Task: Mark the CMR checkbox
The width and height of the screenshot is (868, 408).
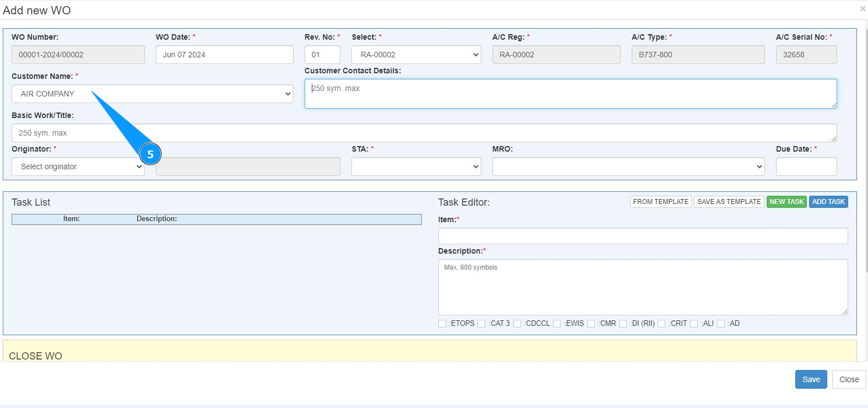Action: pos(591,324)
